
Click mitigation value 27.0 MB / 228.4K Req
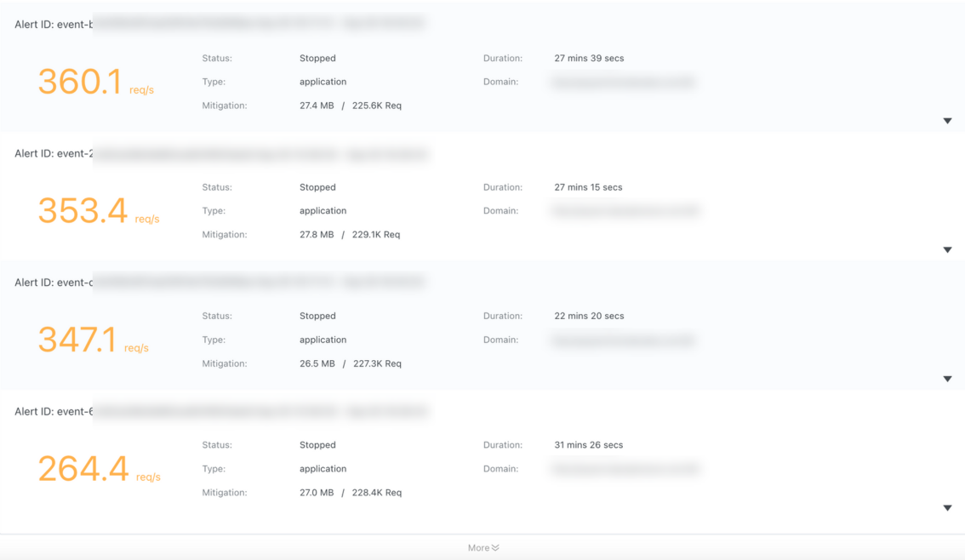click(351, 492)
